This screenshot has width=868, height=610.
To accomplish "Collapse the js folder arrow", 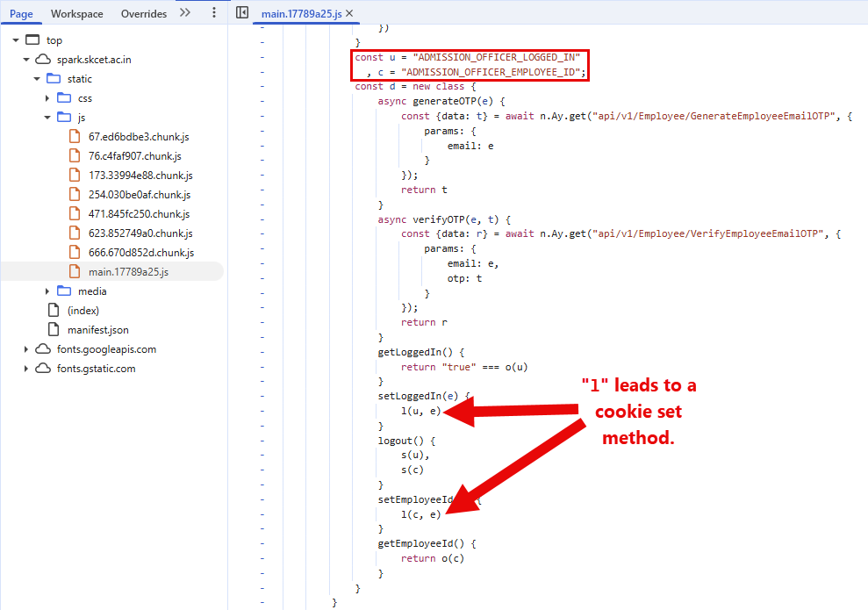I will tap(47, 118).
